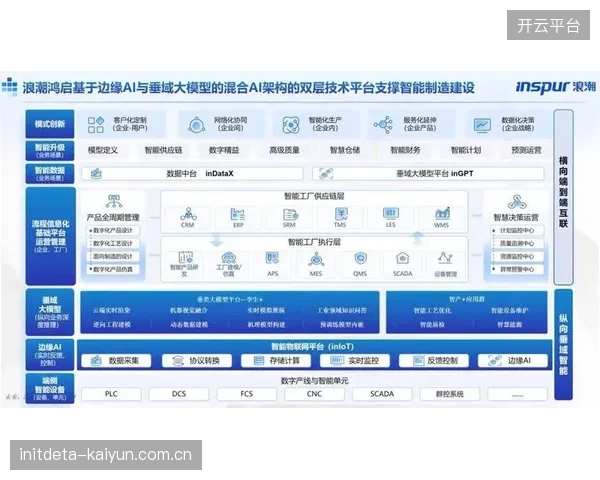Click 异常预警中心 item
Viewport: 600px width, 480px height.
click(517, 269)
